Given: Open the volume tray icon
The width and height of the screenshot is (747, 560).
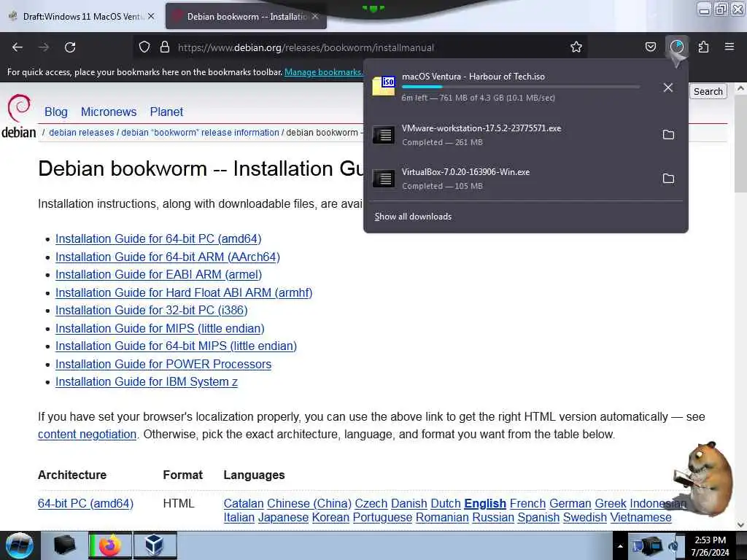Looking at the screenshot, I should coord(673,546).
